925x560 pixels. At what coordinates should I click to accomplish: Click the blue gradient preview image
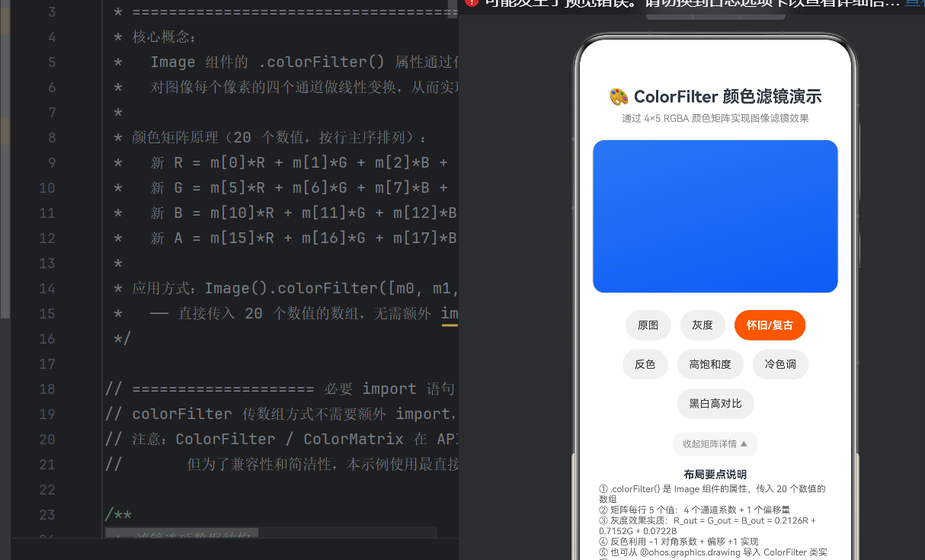pyautogui.click(x=715, y=216)
